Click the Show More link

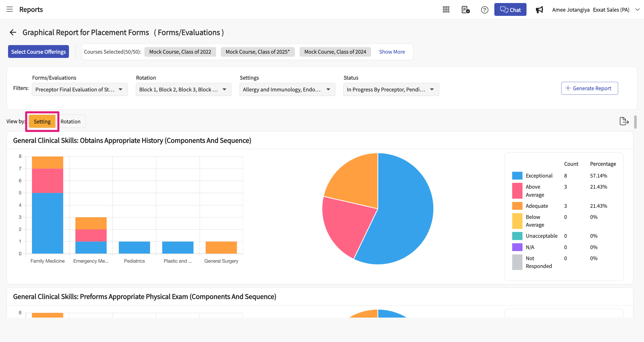click(392, 52)
